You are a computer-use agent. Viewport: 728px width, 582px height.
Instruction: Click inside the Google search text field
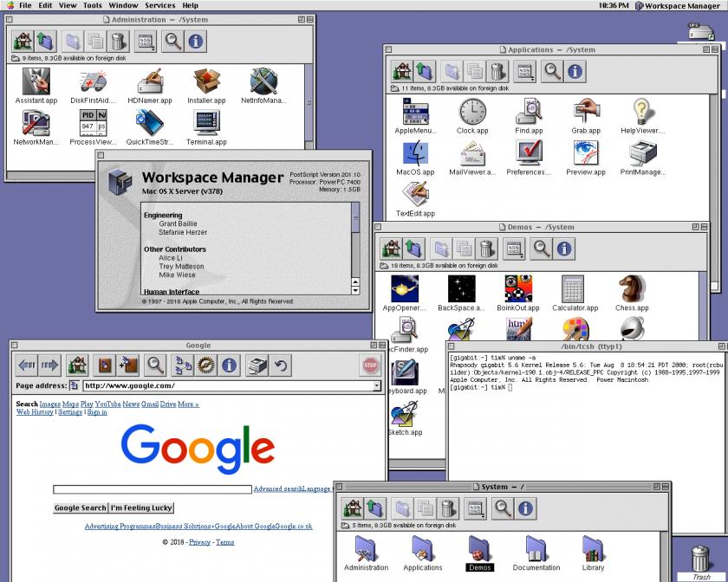point(153,489)
